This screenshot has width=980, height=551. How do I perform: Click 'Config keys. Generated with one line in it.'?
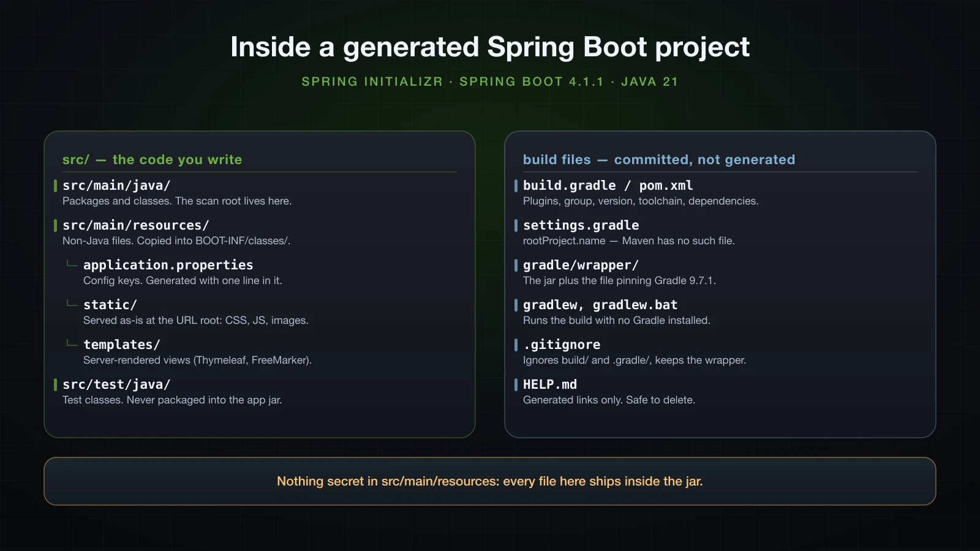pyautogui.click(x=183, y=280)
